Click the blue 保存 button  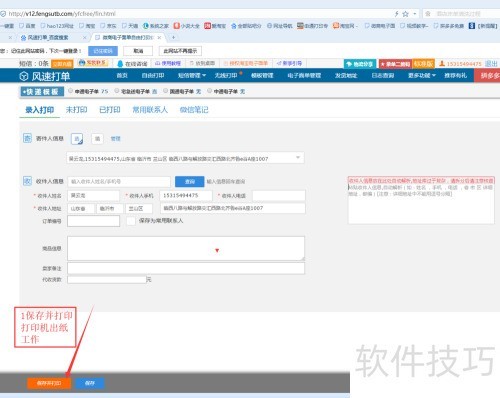point(90,383)
